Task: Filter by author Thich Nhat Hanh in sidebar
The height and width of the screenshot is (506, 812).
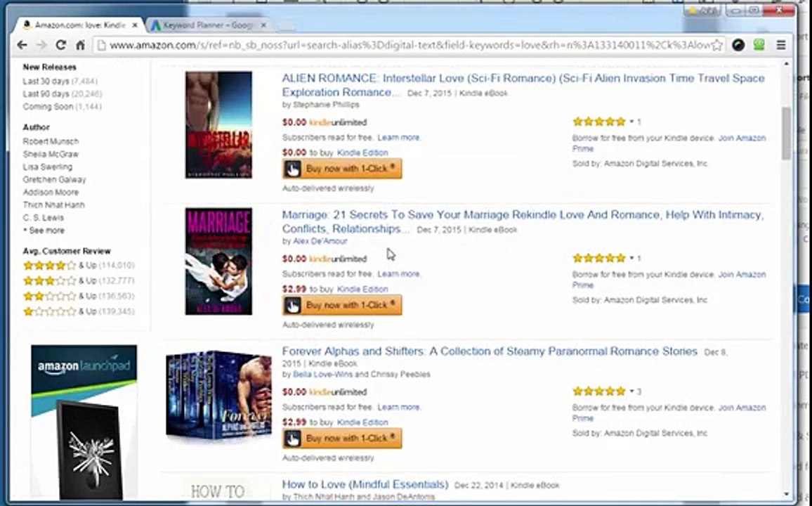Action: tap(54, 205)
